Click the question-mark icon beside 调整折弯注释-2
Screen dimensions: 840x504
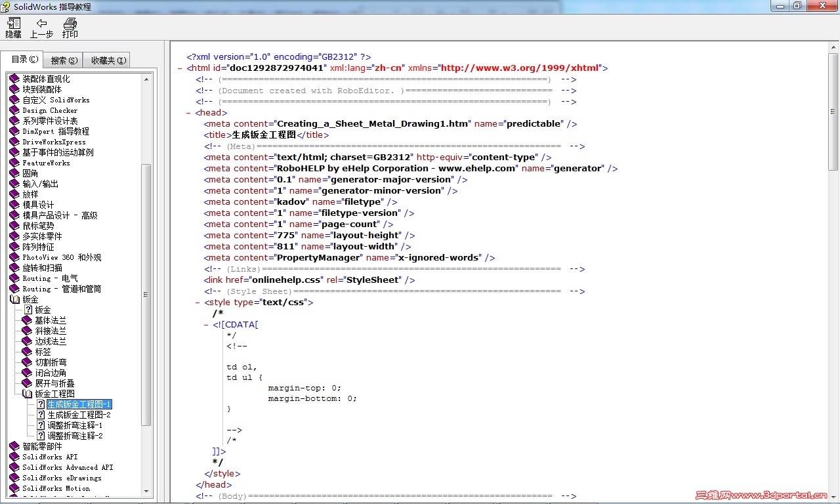point(41,436)
